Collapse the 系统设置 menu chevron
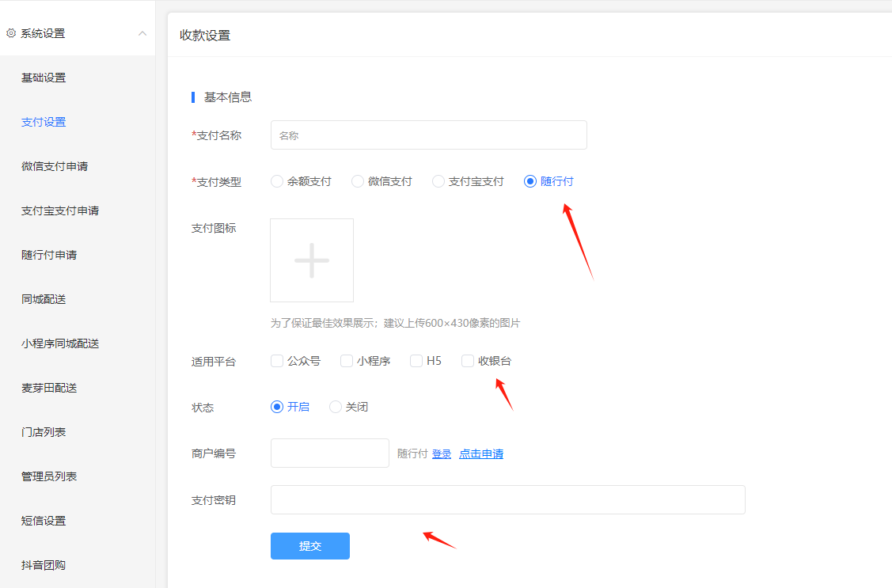The height and width of the screenshot is (588, 892). pyautogui.click(x=142, y=33)
